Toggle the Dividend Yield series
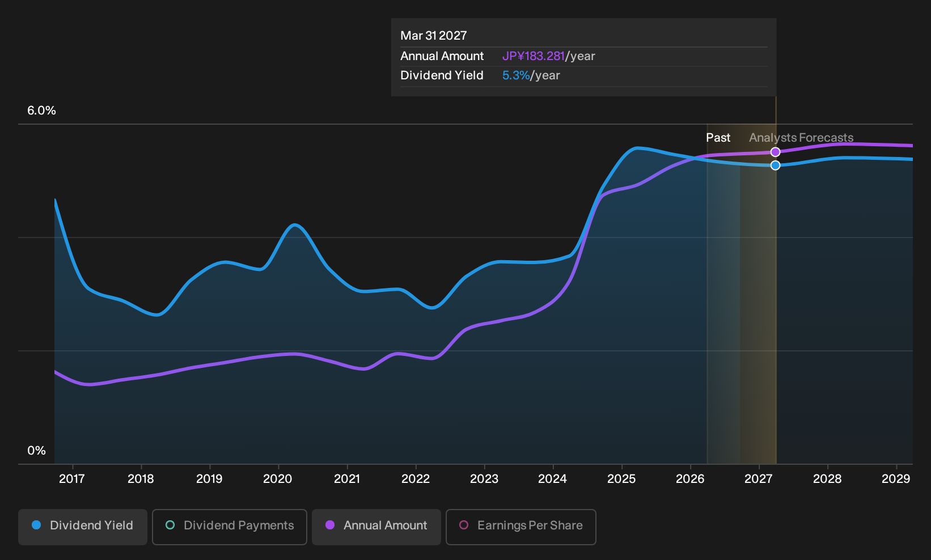Screen dimensions: 931x560 point(83,527)
